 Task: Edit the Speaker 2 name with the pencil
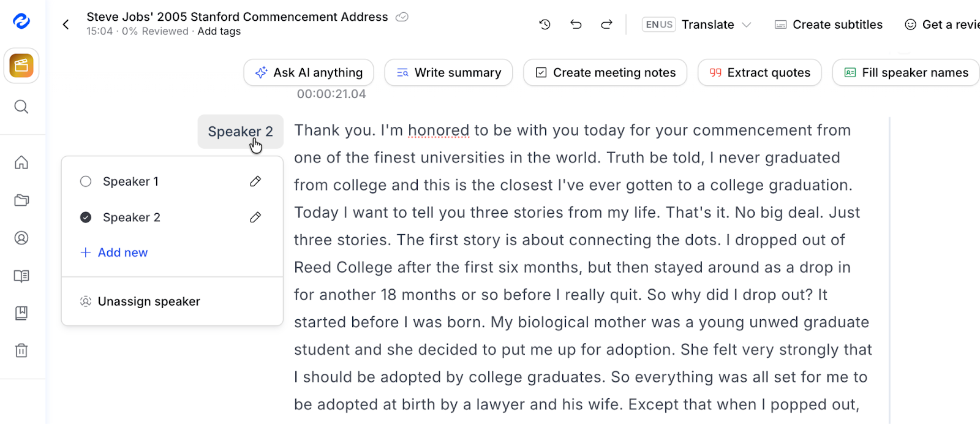click(x=255, y=218)
